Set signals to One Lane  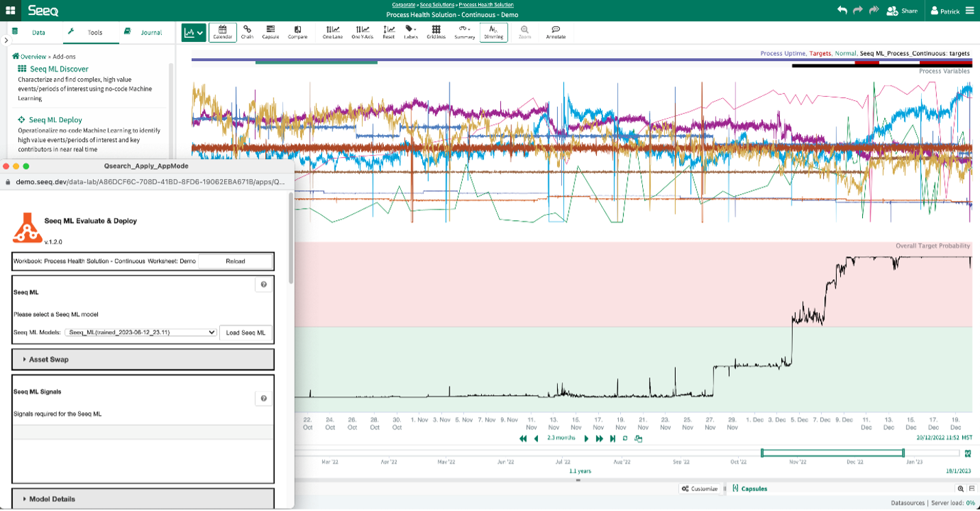(333, 32)
